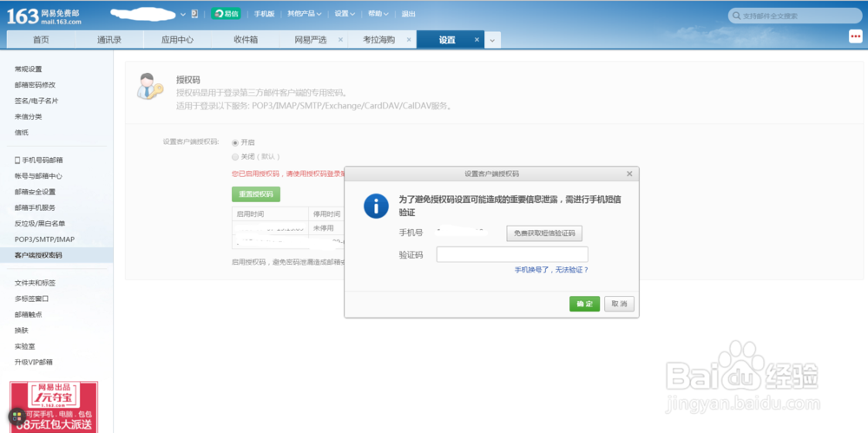Screen dimensions: 868x433
Task: Open POP3/SMTP/IMAP settings
Action: tap(44, 239)
